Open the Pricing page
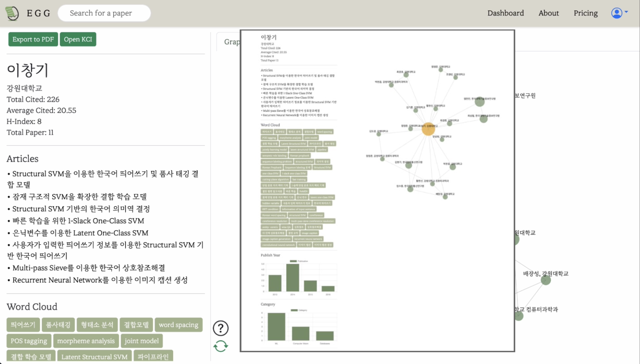 point(586,13)
